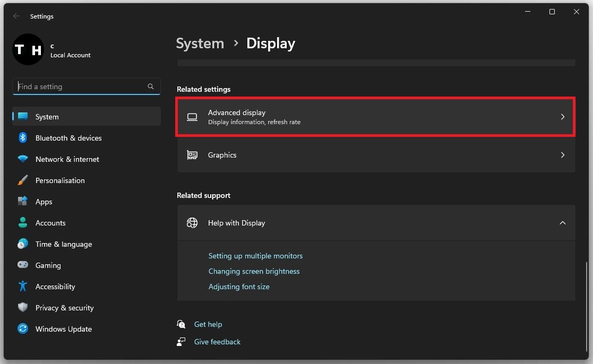Open Setting up multiple monitors link
Viewport: 593px width, 364px height.
click(x=255, y=256)
